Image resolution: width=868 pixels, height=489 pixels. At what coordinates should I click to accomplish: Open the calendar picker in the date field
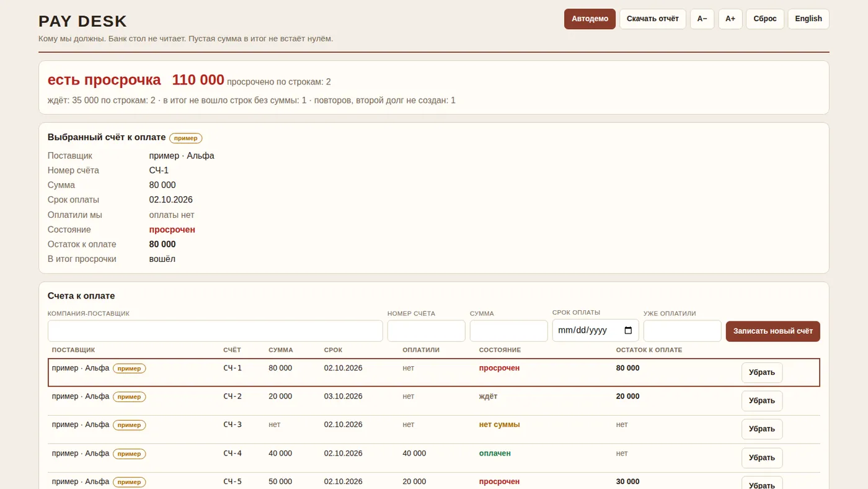click(x=628, y=331)
